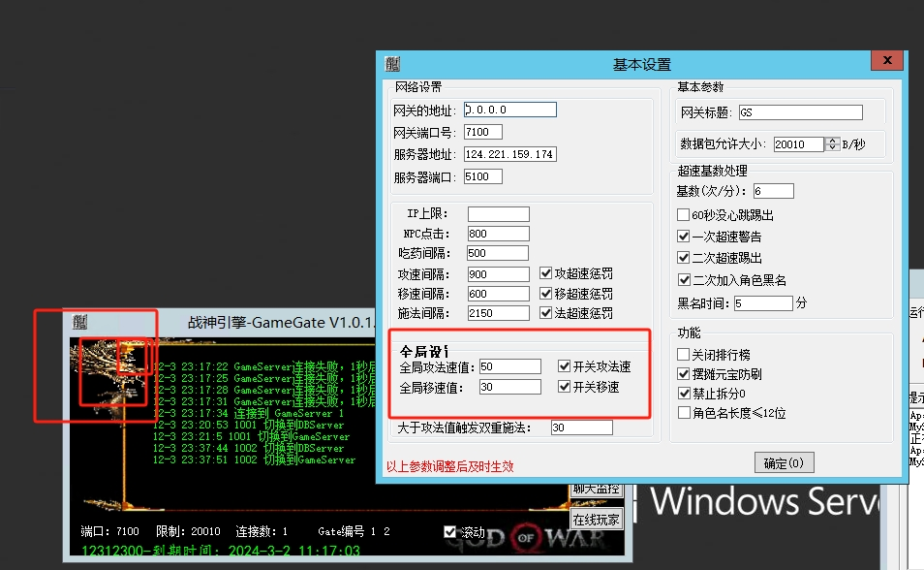Click the GameGate window title bar icon

[79, 322]
